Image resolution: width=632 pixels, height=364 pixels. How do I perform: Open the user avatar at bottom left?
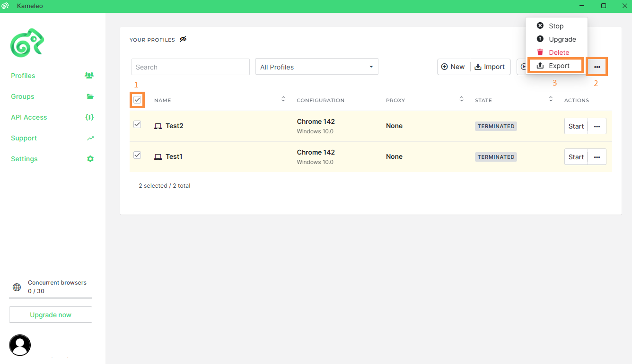(x=20, y=345)
